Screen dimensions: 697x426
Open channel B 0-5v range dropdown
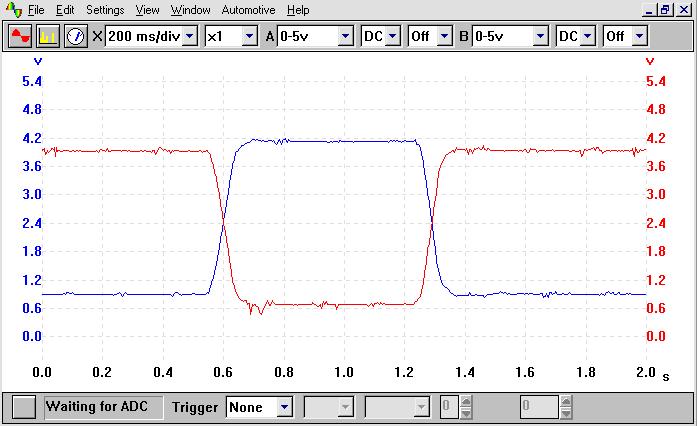click(539, 36)
